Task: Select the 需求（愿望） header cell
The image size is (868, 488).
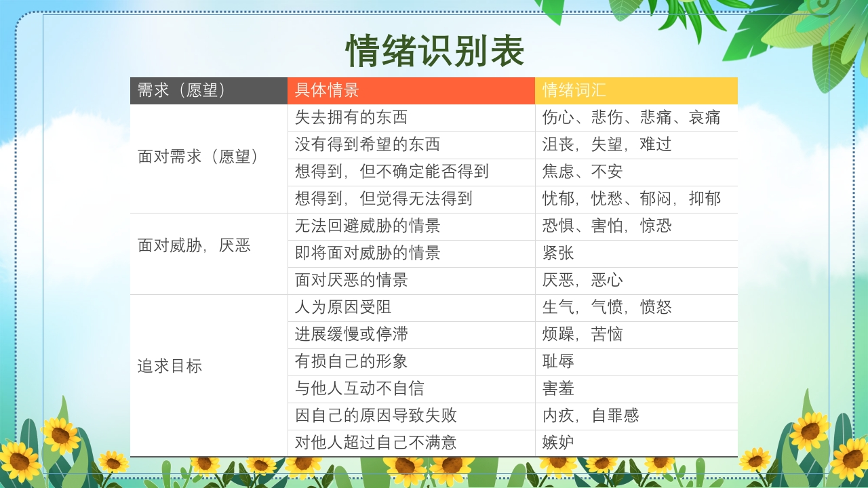Action: point(208,91)
